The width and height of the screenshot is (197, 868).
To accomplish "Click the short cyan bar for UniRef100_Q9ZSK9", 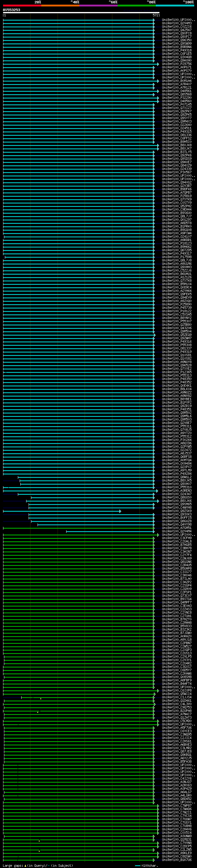I will pos(62,511).
